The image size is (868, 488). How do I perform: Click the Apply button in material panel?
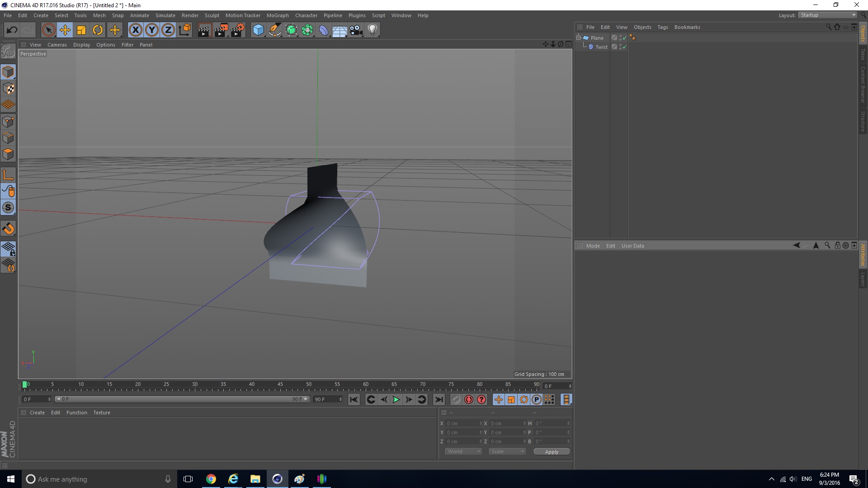[551, 451]
